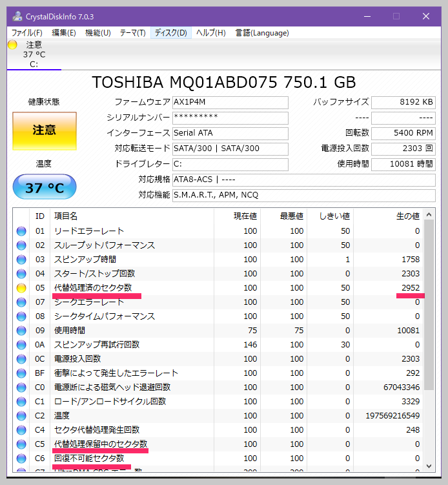Select the ロード/アンロードサイクル回数 row text

point(110,402)
